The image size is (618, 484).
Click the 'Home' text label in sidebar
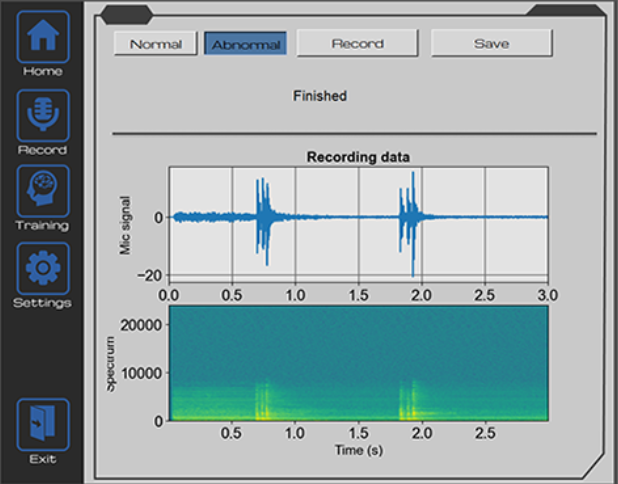point(43,72)
